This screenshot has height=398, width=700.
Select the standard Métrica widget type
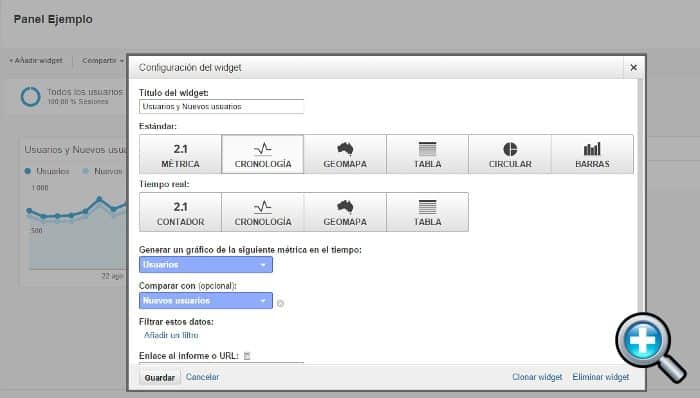(x=180, y=154)
